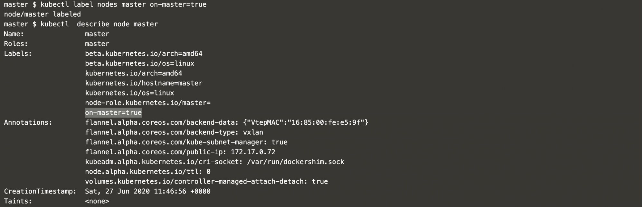Click the 'node/master labeled' output line

43,14
